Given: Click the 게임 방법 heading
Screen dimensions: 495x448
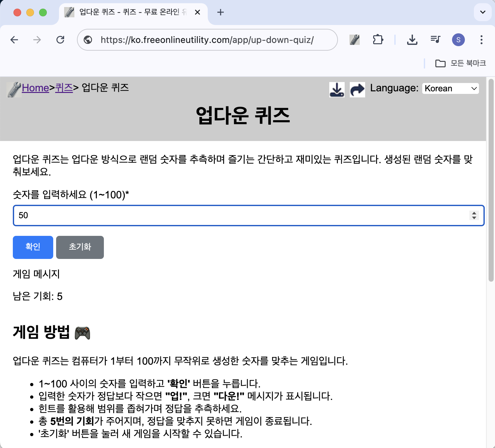Looking at the screenshot, I should click(52, 332).
